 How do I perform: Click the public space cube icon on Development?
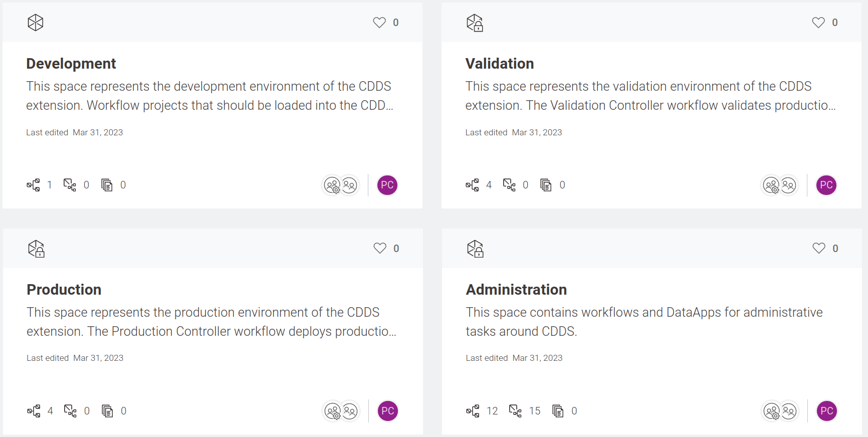pos(36,23)
